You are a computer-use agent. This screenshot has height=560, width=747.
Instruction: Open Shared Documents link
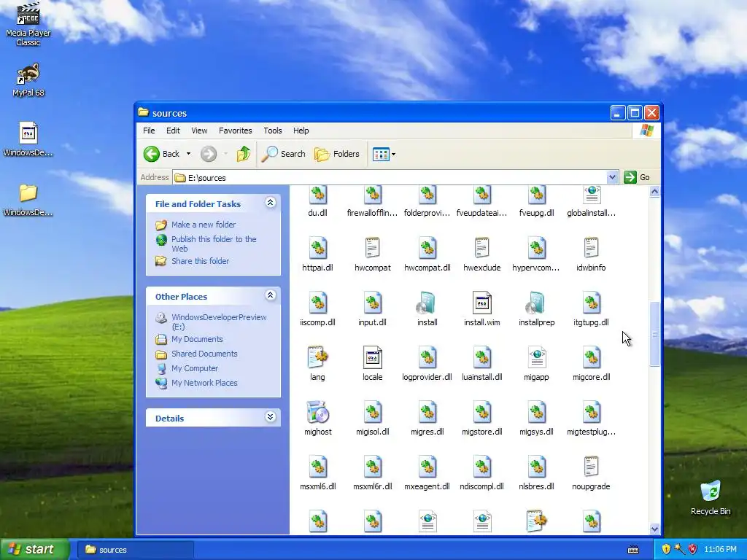coord(204,354)
